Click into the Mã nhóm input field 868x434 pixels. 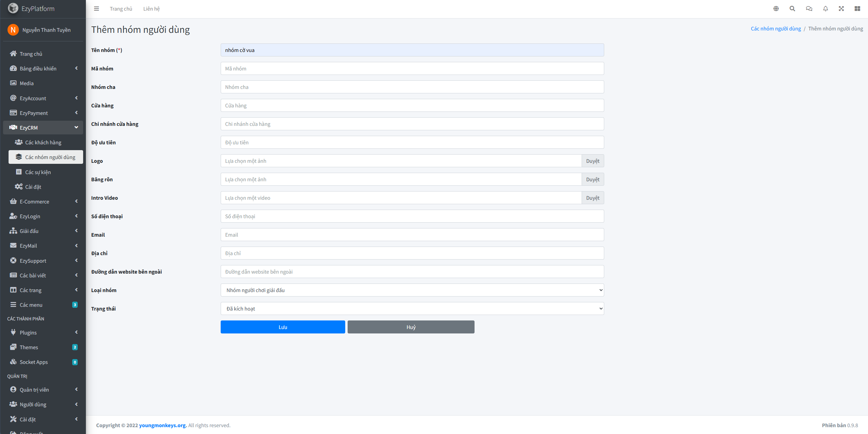pos(412,68)
